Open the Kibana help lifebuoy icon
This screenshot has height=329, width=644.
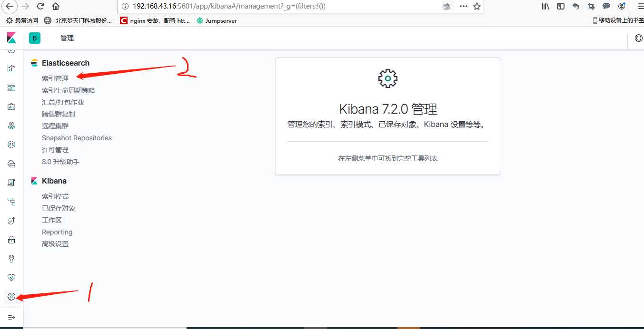[x=639, y=38]
